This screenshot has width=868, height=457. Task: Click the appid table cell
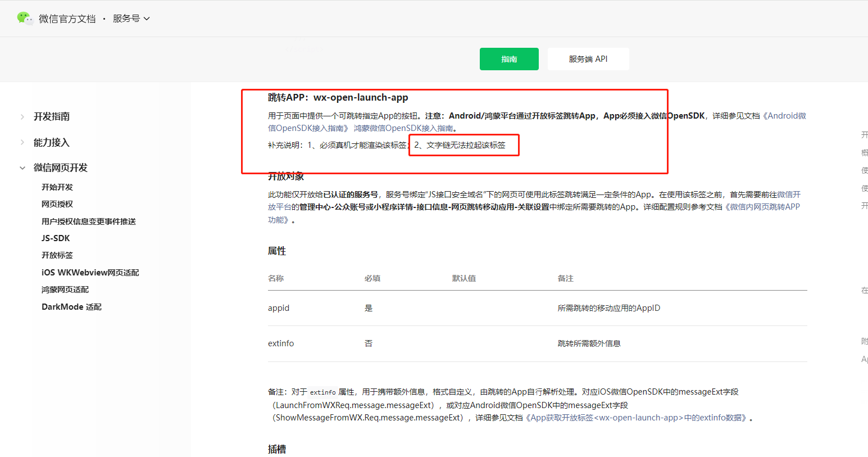click(279, 308)
